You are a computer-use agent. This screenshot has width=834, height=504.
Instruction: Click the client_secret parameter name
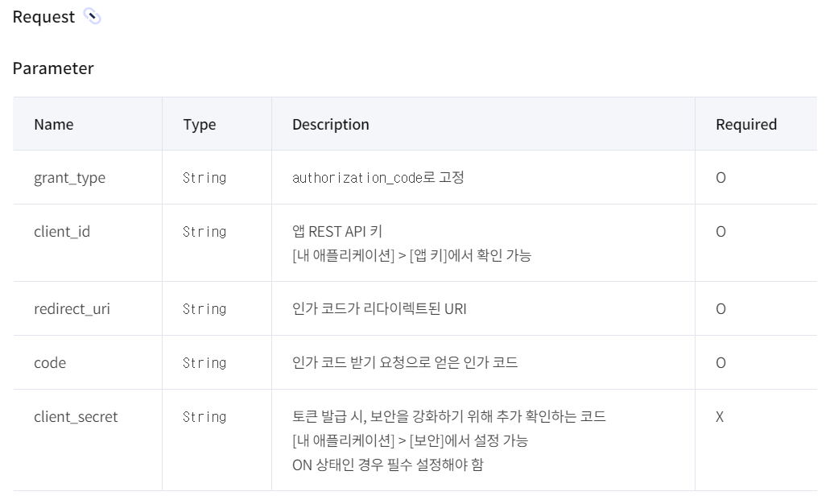pos(76,417)
